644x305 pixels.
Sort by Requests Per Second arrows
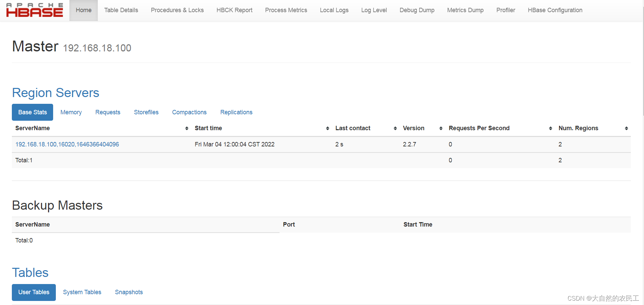tap(551, 128)
